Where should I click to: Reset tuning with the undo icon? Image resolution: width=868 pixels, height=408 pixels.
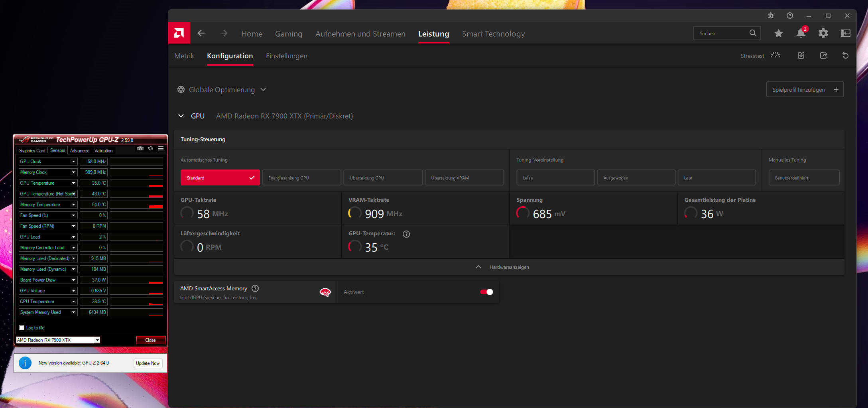pos(845,56)
